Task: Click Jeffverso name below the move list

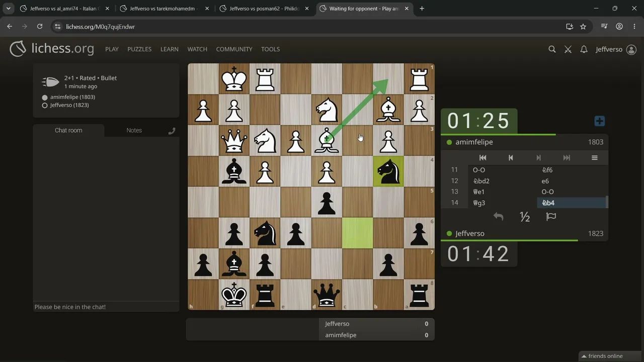Action: (470, 234)
